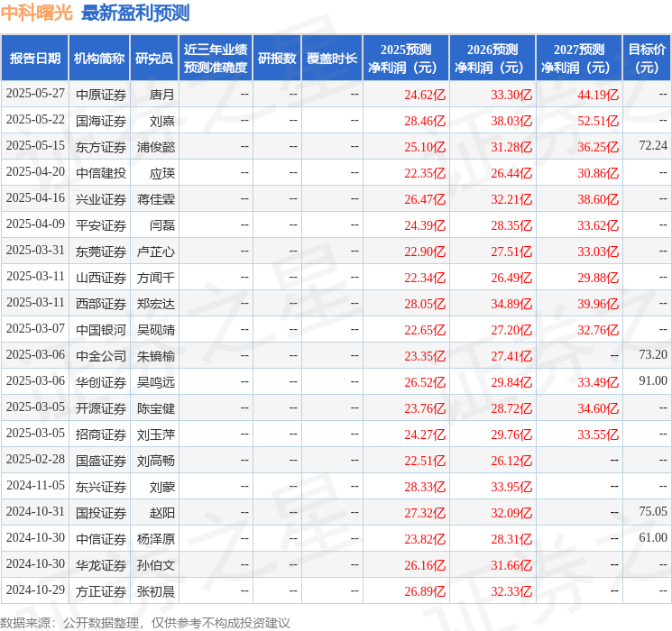Click the 目标价 column header
This screenshot has width=672, height=631.
(x=647, y=59)
